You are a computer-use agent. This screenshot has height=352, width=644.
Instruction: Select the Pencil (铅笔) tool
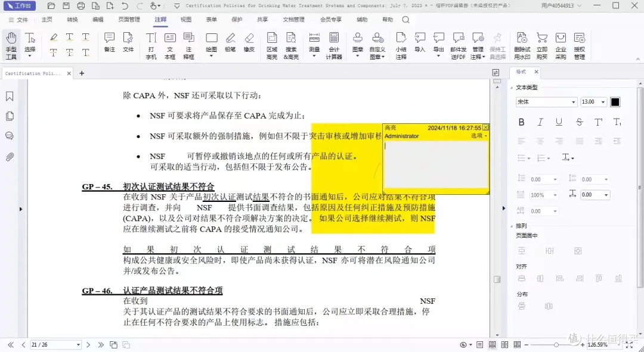(230, 42)
